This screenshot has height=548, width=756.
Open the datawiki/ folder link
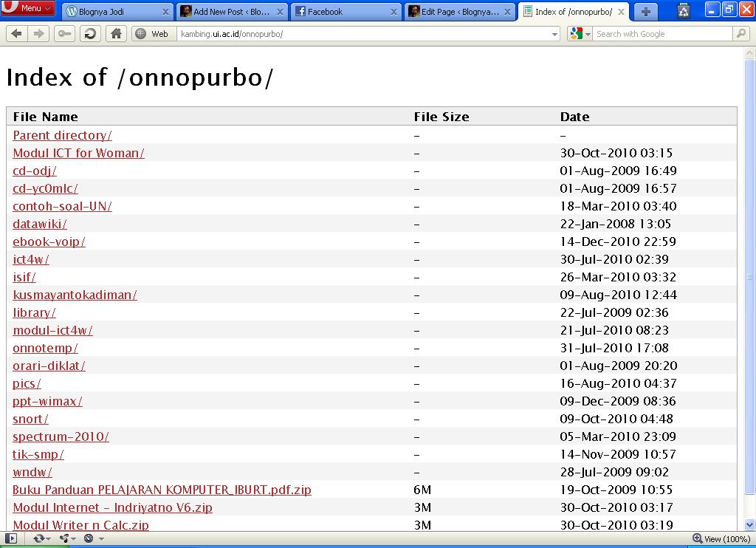pyautogui.click(x=40, y=225)
